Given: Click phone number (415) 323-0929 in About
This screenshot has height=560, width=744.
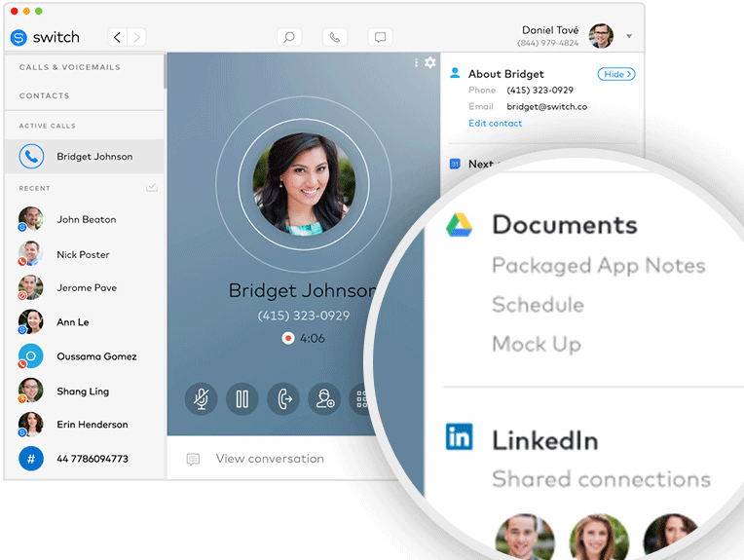Looking at the screenshot, I should click(539, 91).
